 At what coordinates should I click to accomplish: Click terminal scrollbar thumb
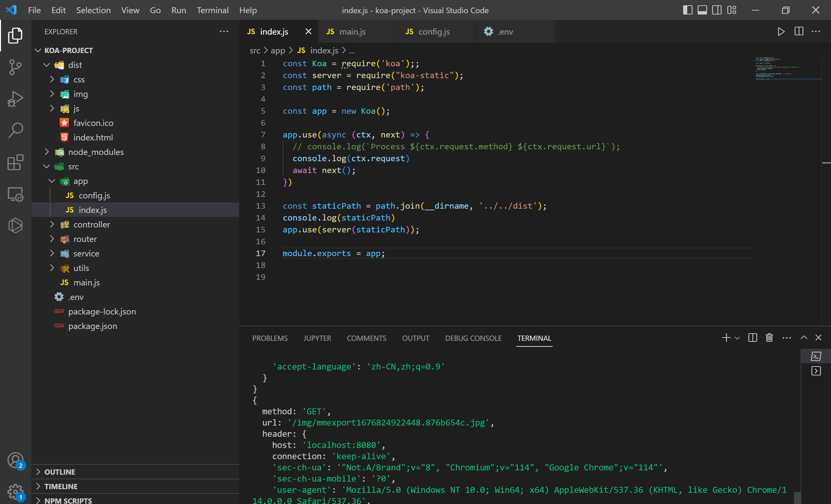pyautogui.click(x=797, y=498)
